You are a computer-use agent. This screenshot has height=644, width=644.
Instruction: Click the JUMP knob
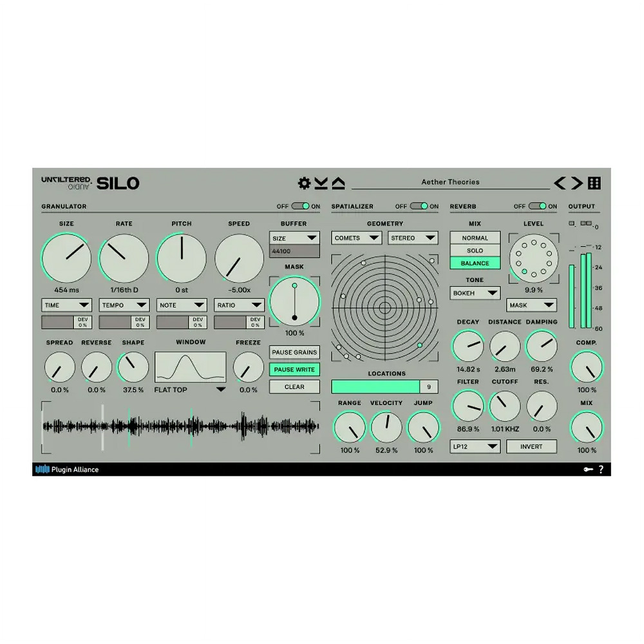point(423,428)
